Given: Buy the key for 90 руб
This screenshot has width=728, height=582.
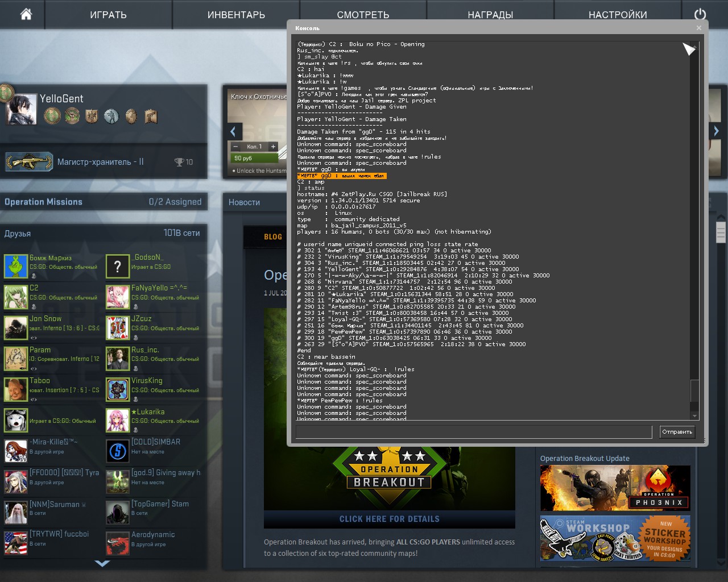Looking at the screenshot, I should [x=255, y=159].
